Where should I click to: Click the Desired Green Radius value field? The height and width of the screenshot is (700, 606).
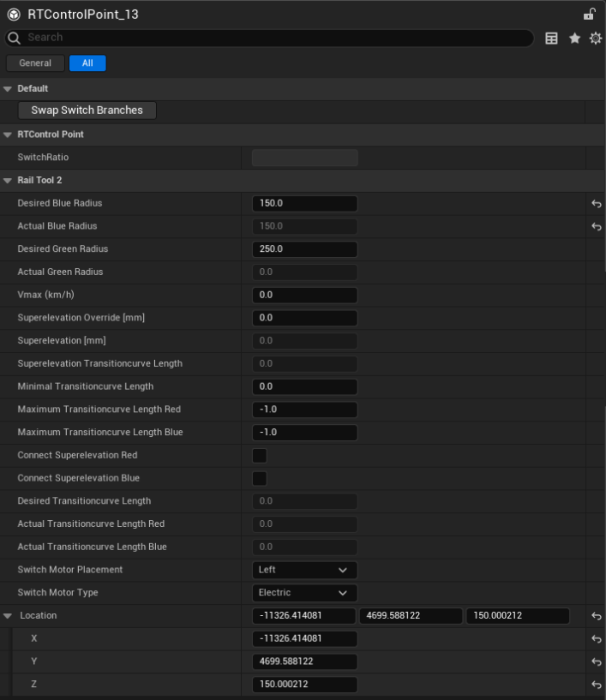click(x=304, y=249)
